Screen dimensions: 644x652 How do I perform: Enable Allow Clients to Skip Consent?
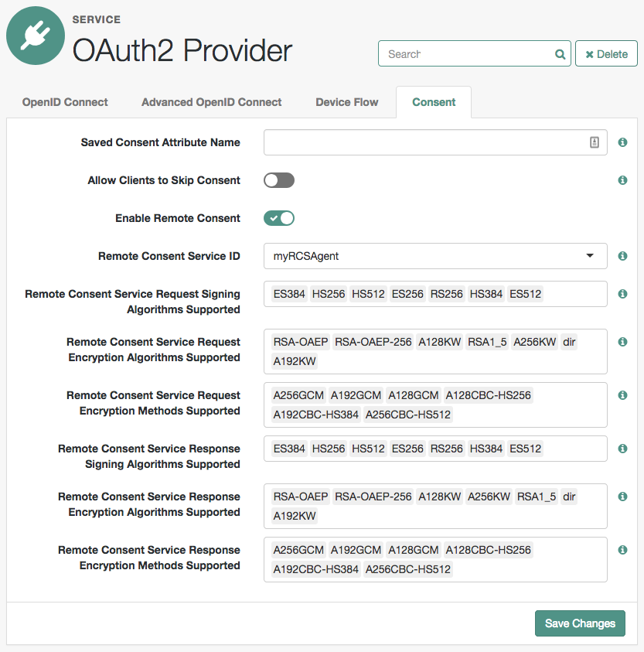click(x=278, y=179)
